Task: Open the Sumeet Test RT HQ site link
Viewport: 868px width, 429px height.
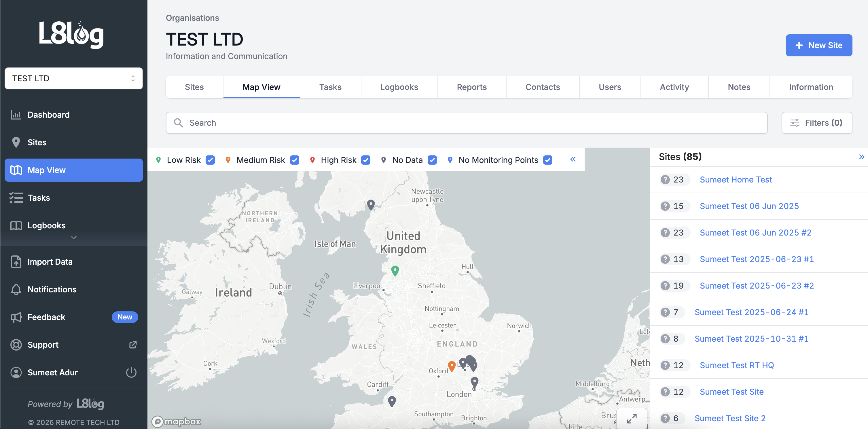Action: (737, 365)
